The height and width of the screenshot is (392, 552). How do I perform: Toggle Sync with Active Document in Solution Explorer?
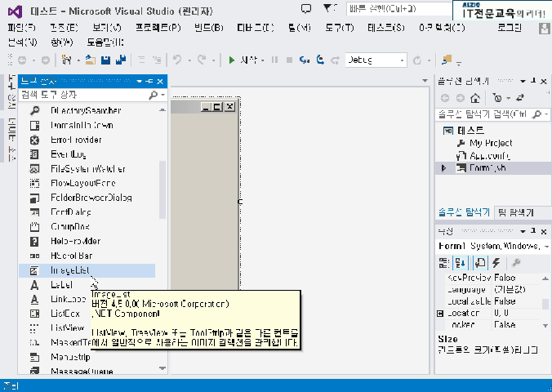click(x=520, y=98)
